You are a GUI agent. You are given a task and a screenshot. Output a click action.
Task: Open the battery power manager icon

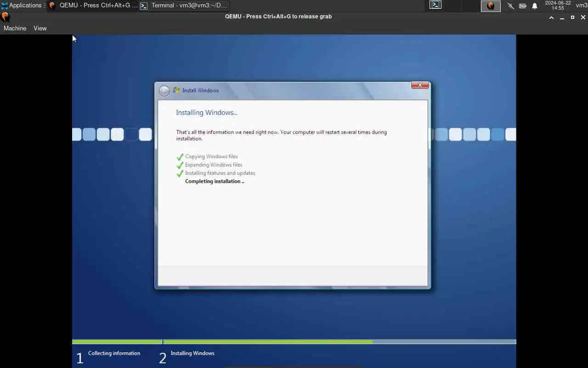(523, 6)
